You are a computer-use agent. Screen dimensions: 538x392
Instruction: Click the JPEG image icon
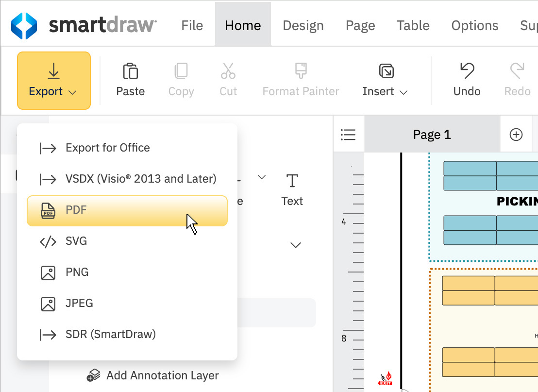(x=48, y=304)
